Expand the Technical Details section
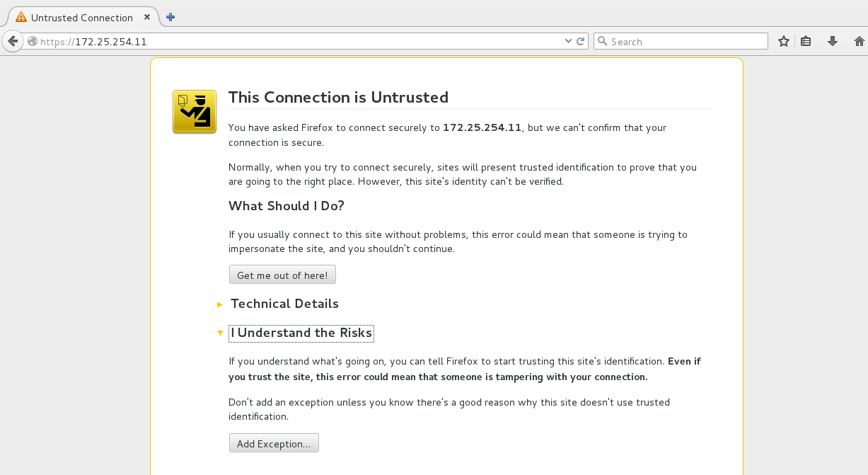Image resolution: width=868 pixels, height=475 pixels. coord(284,304)
